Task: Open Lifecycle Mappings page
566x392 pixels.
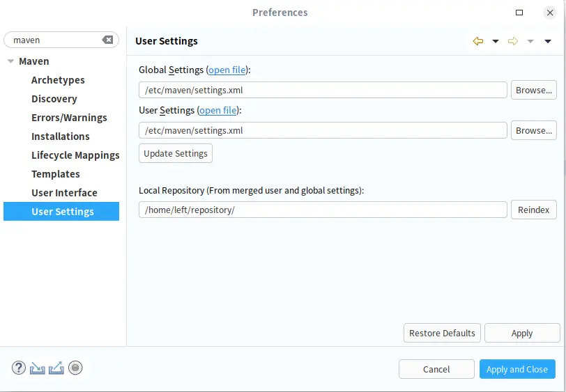Action: (x=75, y=155)
